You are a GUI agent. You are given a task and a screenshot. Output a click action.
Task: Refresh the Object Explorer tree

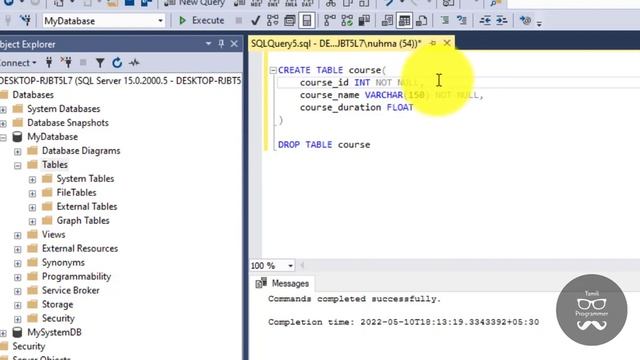pyautogui.click(x=117, y=62)
